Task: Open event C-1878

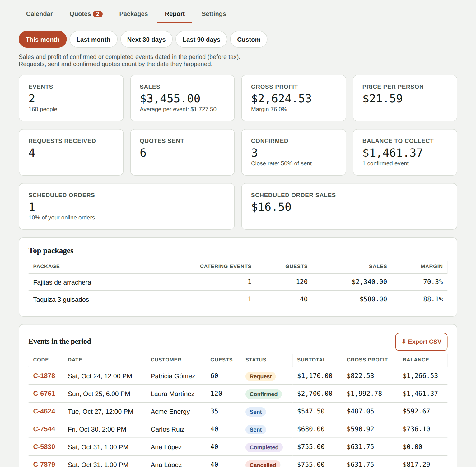Action: [x=44, y=376]
